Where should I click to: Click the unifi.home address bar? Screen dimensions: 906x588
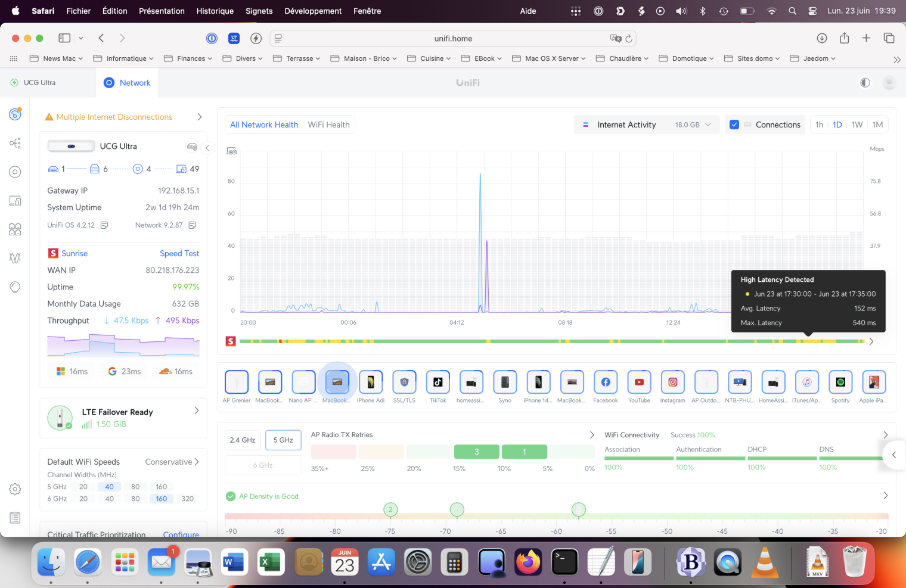tap(453, 39)
